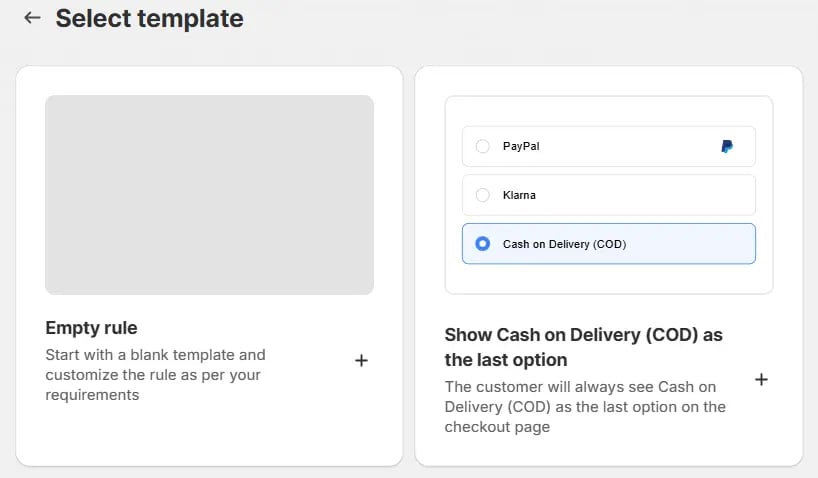Click the Empty rule heading

click(x=91, y=328)
